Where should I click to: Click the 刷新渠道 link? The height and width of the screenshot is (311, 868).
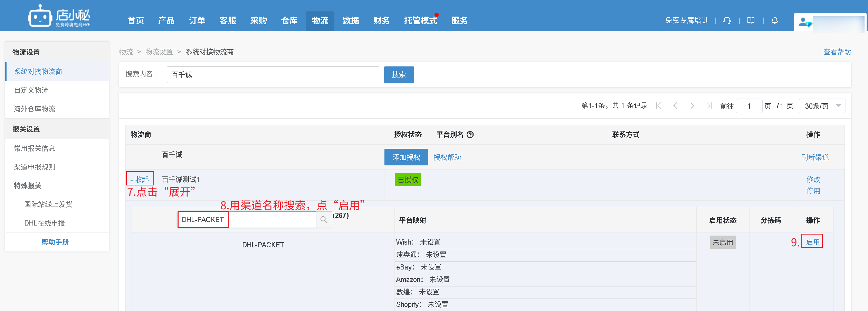(814, 157)
